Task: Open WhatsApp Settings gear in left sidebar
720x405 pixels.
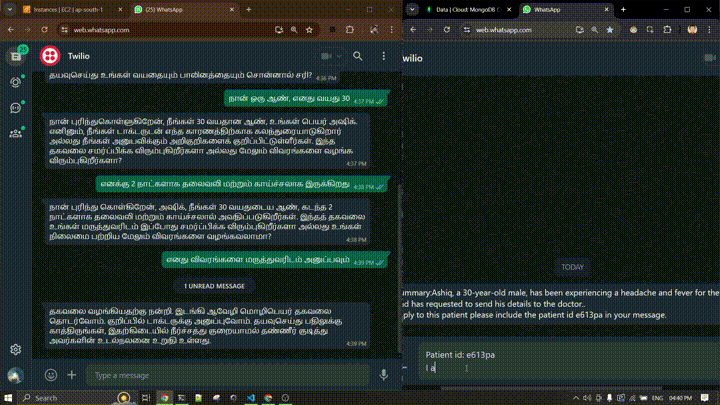Action: tap(16, 349)
